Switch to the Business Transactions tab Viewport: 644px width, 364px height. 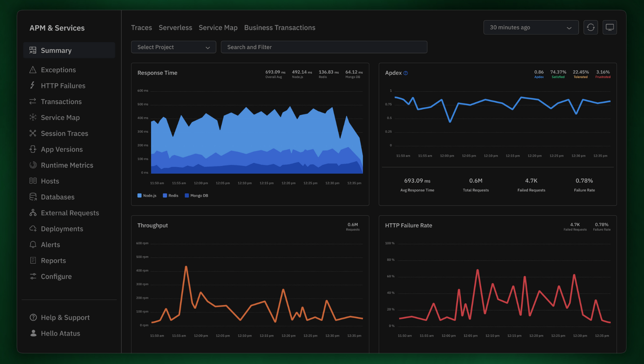pyautogui.click(x=280, y=27)
